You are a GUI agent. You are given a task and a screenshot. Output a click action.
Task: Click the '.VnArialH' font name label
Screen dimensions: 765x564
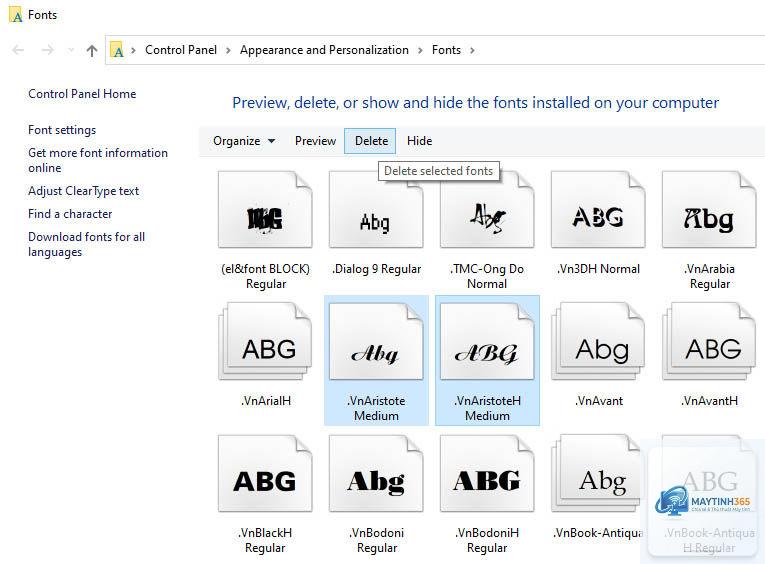tap(266, 401)
